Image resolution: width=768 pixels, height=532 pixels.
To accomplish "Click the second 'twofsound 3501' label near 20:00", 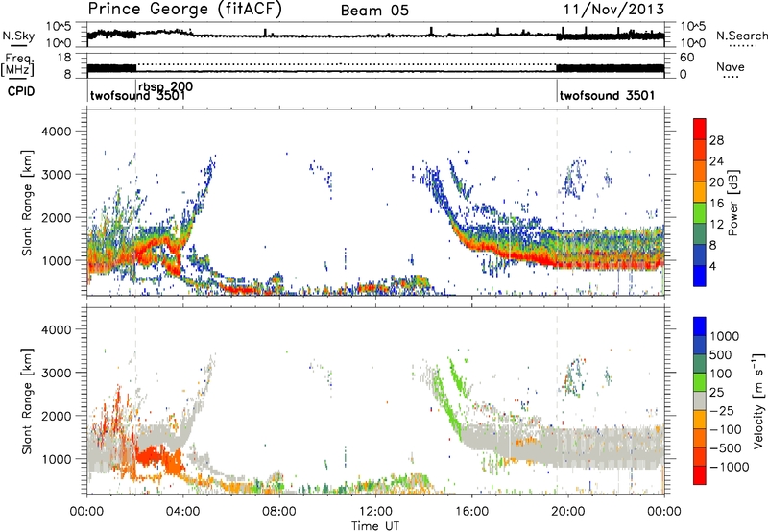I will pyautogui.click(x=607, y=95).
